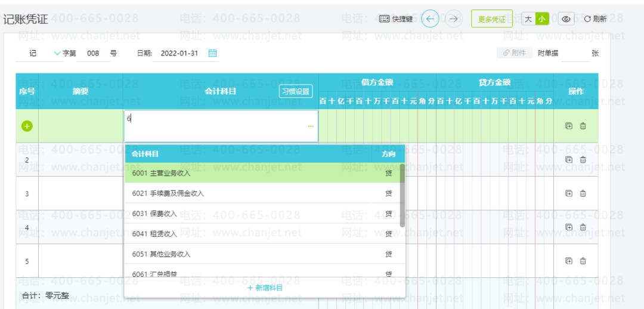Select 6041 租赁收入 from the list
Viewport: 644px width, 309px height.
tap(262, 233)
